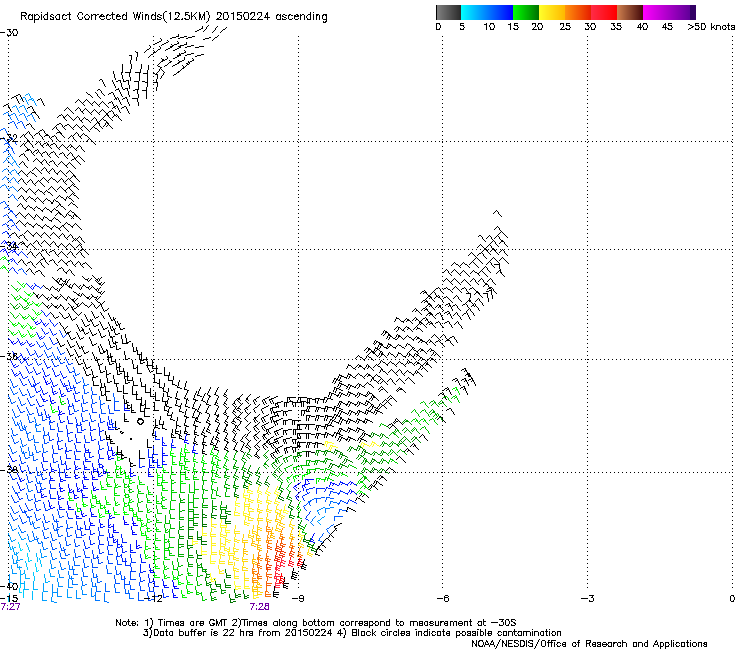
Task: Click the '-32' latitude axis label
Action: 9,138
